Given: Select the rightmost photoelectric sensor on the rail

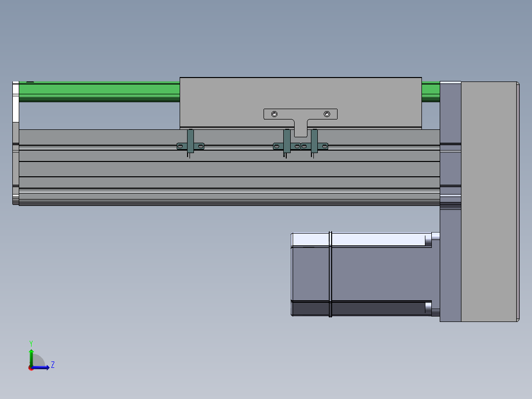Looking at the screenshot, I should (314, 144).
